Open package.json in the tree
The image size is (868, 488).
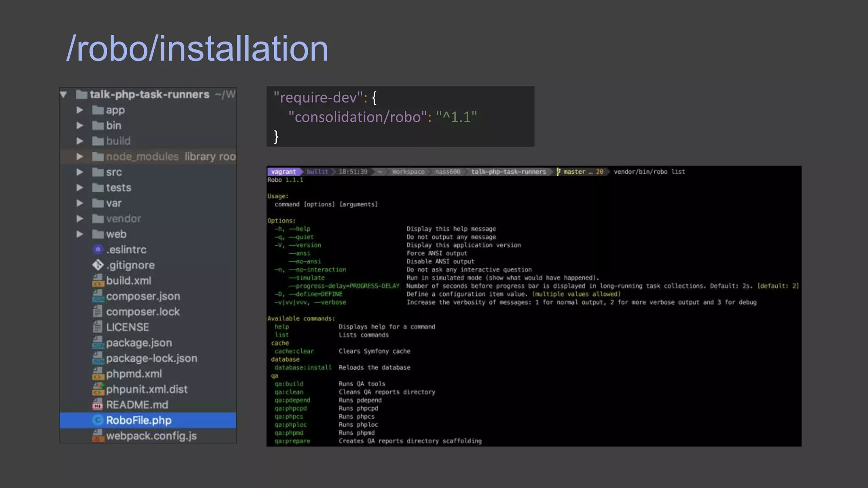tap(139, 343)
